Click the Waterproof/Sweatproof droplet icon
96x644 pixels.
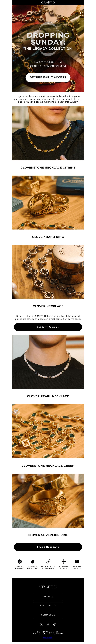tap(33, 561)
